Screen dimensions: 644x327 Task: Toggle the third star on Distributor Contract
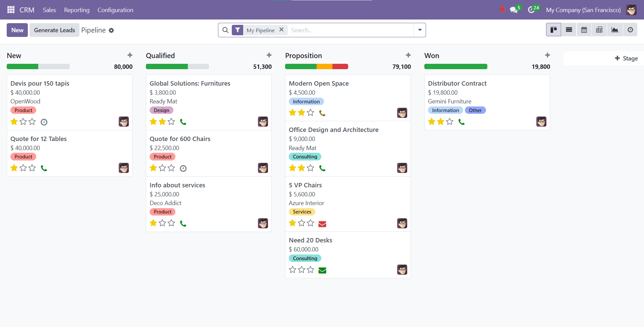(x=449, y=122)
